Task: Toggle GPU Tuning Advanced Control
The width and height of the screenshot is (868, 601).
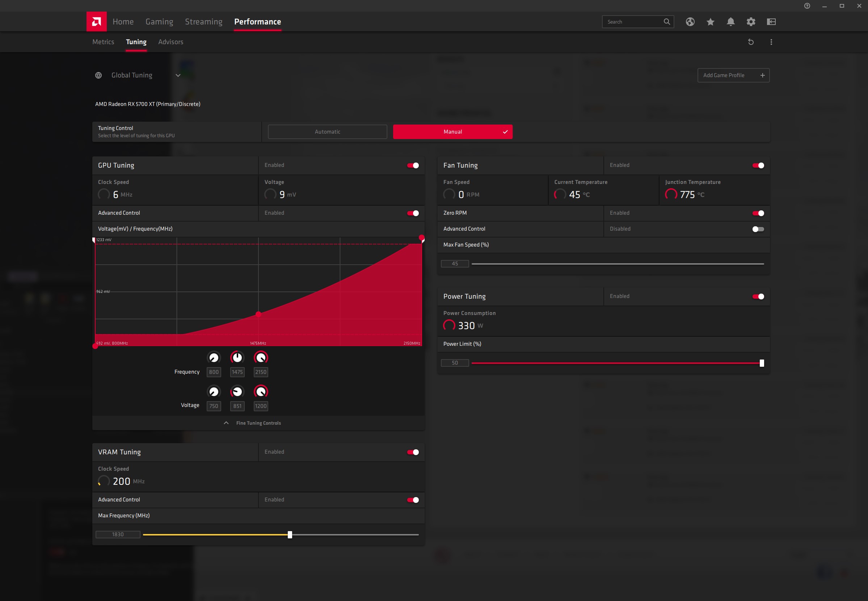Action: (x=413, y=213)
